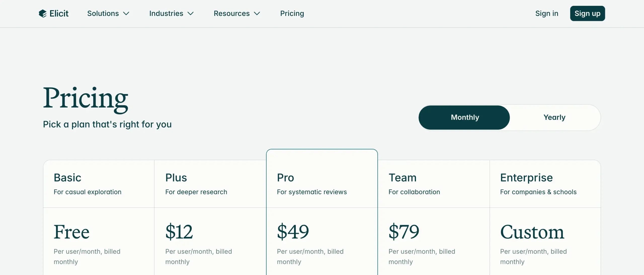Image resolution: width=644 pixels, height=275 pixels.
Task: Open the Resources dropdown
Action: pyautogui.click(x=236, y=13)
